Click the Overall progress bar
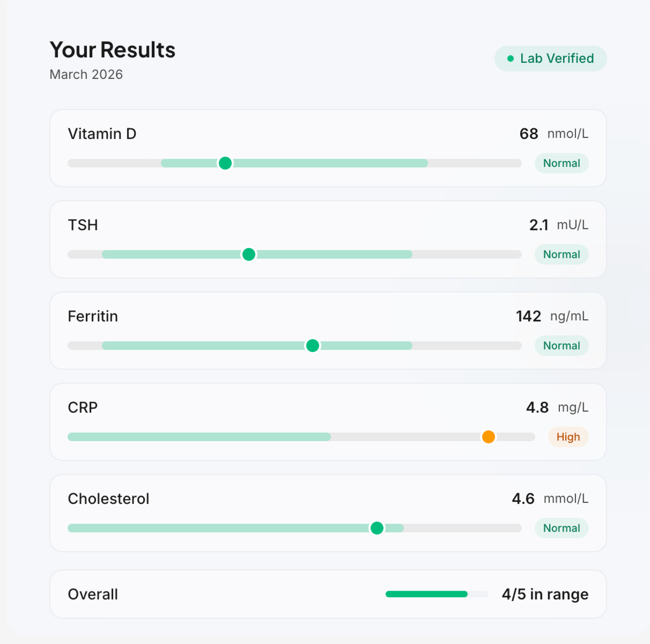 pos(437,594)
